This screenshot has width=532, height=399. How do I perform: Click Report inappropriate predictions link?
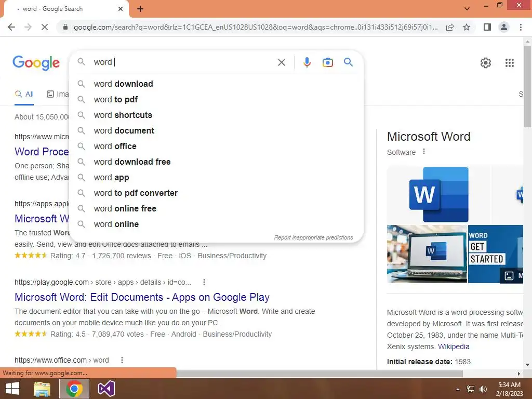tap(313, 237)
